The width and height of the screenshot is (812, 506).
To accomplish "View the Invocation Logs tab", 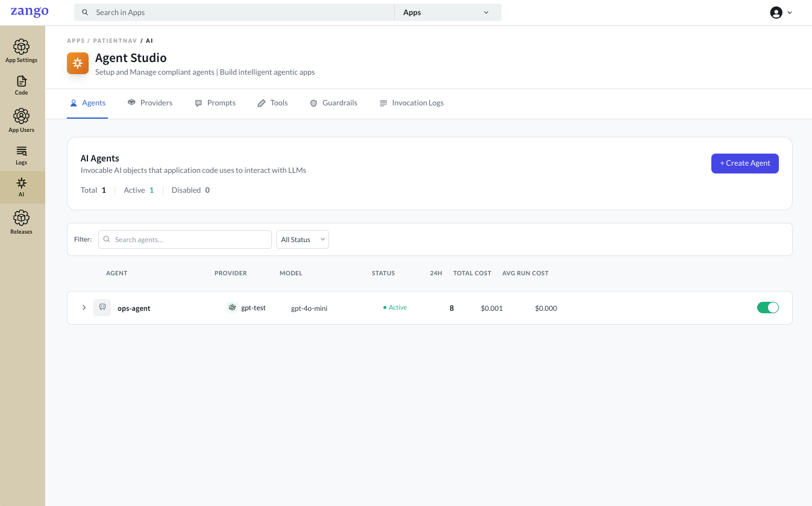I will [412, 103].
